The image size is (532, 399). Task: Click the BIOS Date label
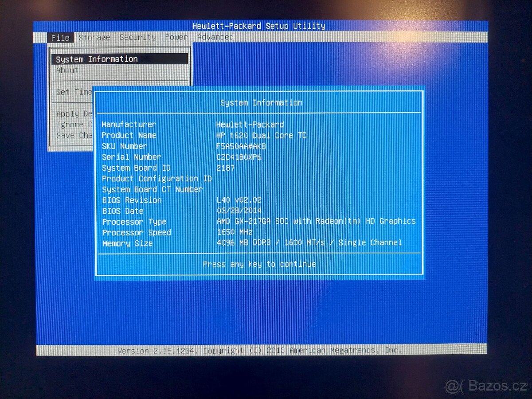click(122, 211)
